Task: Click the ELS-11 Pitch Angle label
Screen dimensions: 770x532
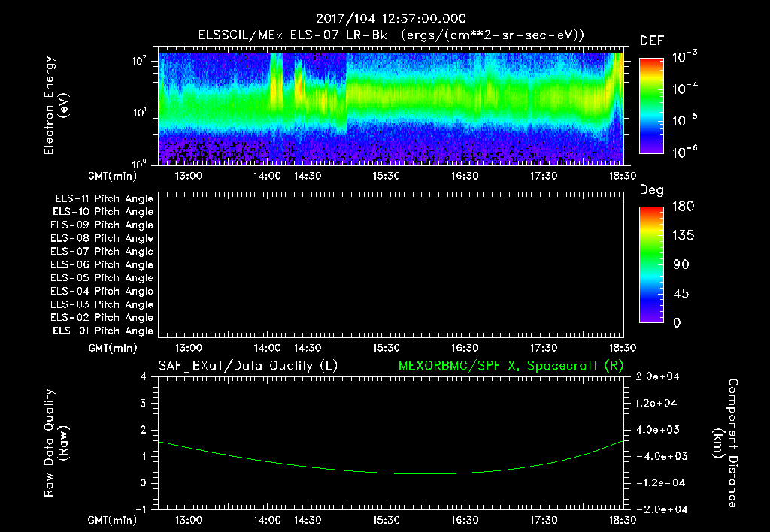Action: pos(104,199)
